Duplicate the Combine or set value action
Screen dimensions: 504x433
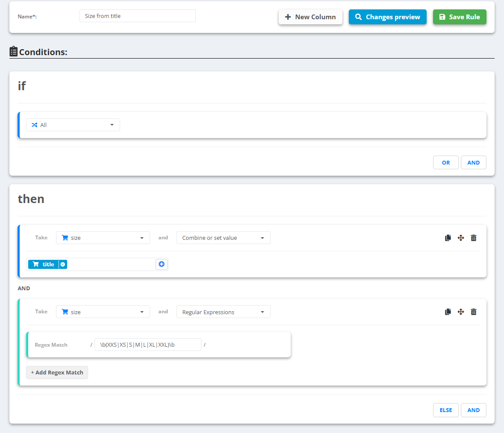point(448,238)
